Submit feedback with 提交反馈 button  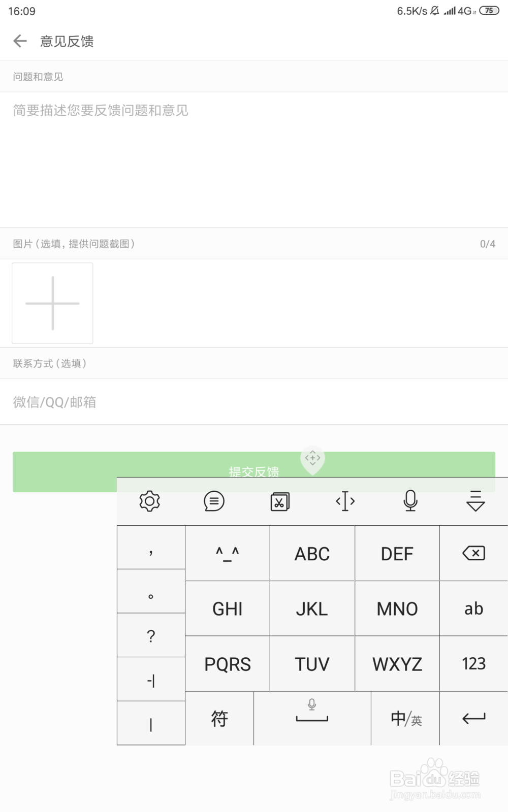click(x=254, y=471)
